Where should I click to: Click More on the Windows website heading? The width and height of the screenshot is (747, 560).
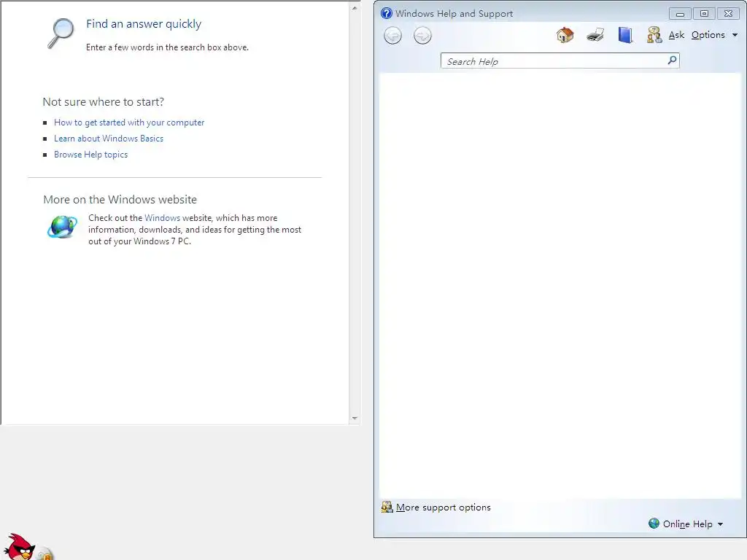click(x=120, y=200)
